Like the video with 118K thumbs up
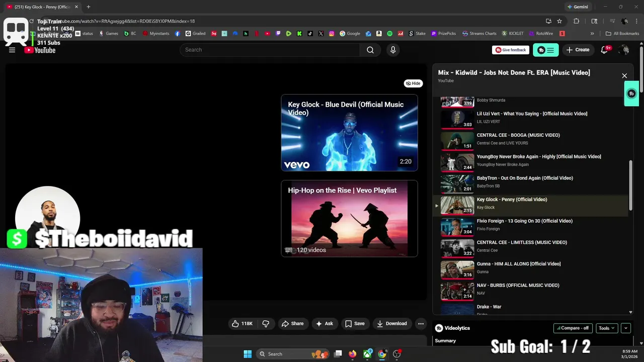This screenshot has width=644, height=362. coord(242,324)
